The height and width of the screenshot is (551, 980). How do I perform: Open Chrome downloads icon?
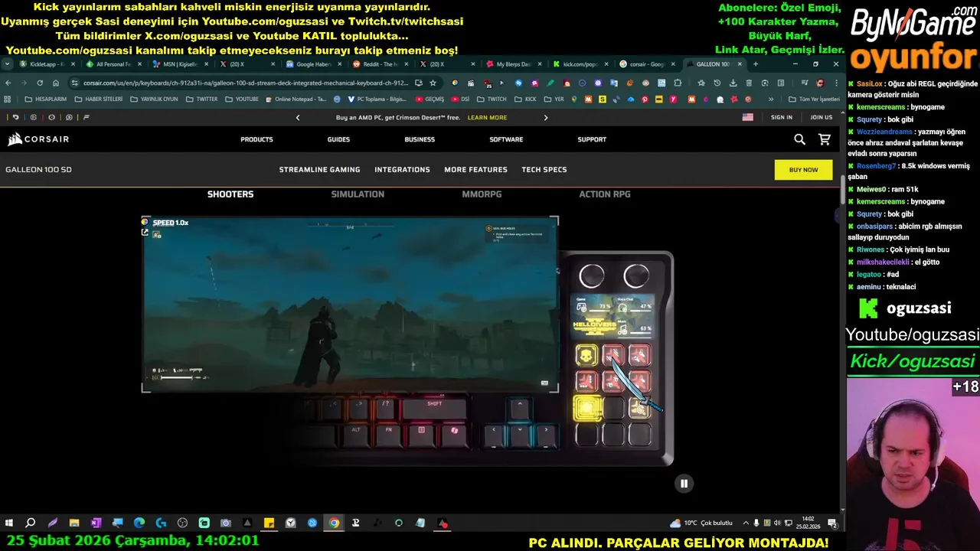click(x=733, y=83)
